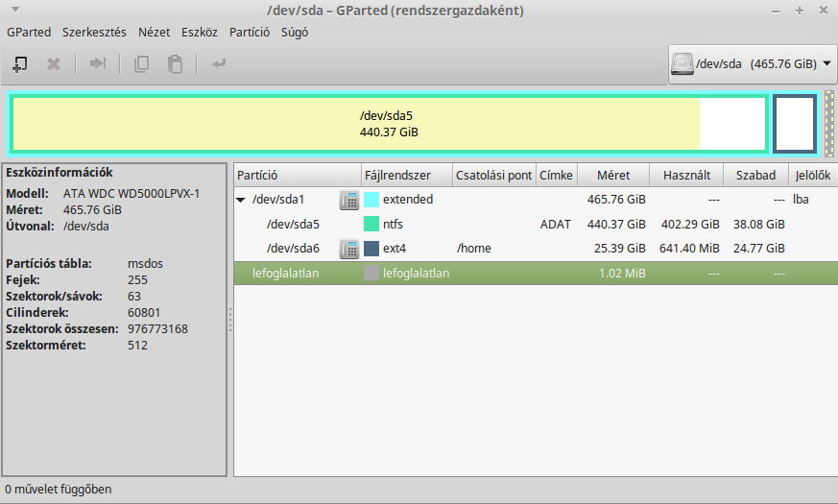Click the Copy partition toolbar icon

tap(141, 64)
